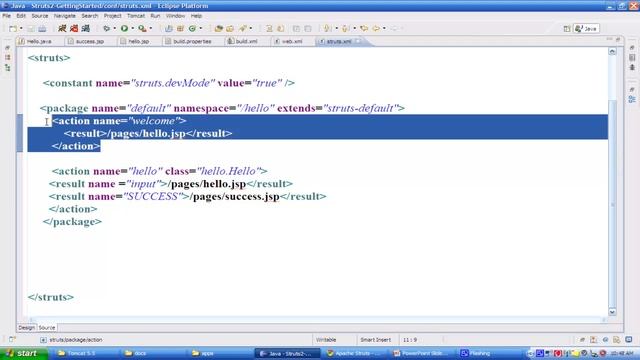Screen dimensions: 640x360
Task: Click the Last Edit Location icon
Action: pyautogui.click(x=364, y=29)
